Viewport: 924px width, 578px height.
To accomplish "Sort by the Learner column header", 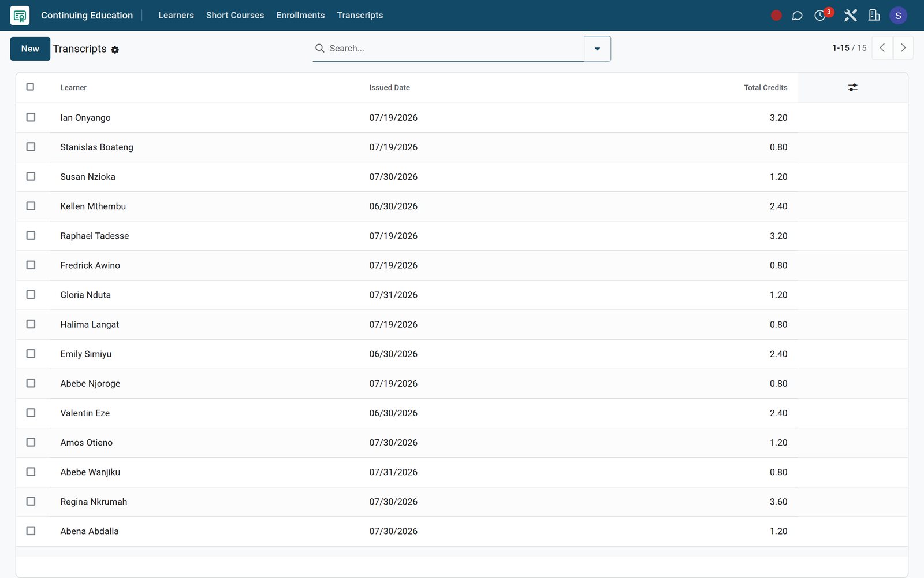I will pos(73,88).
